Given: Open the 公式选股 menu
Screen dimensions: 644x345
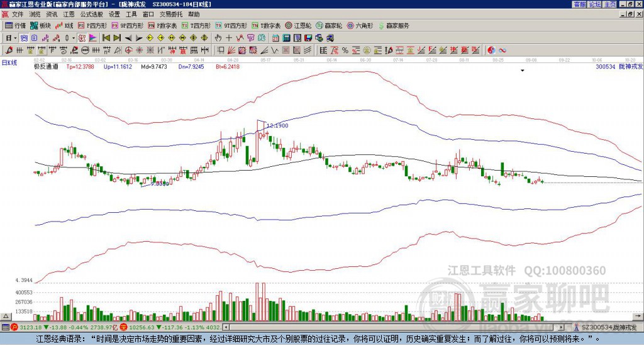Looking at the screenshot, I should 92,14.
